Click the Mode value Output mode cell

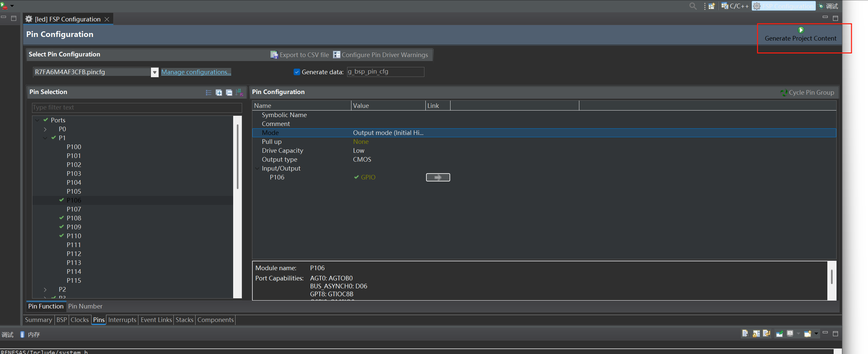pyautogui.click(x=388, y=133)
